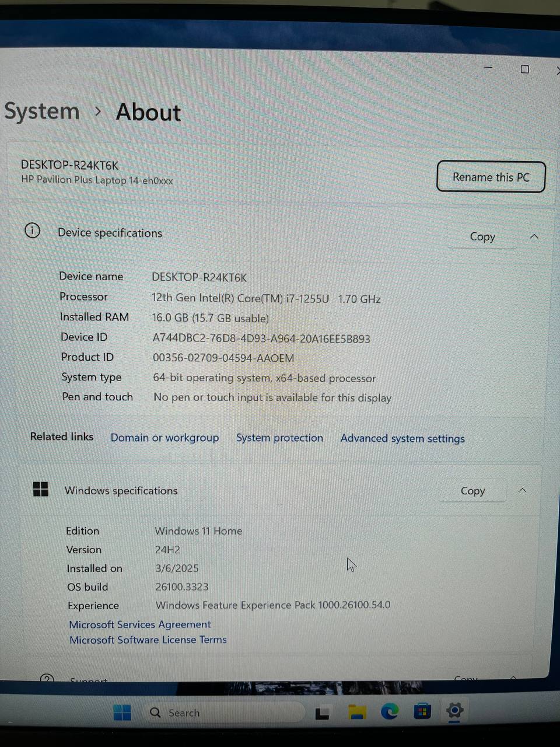560x747 pixels.
Task: Open Task View from the taskbar
Action: pos(322,713)
